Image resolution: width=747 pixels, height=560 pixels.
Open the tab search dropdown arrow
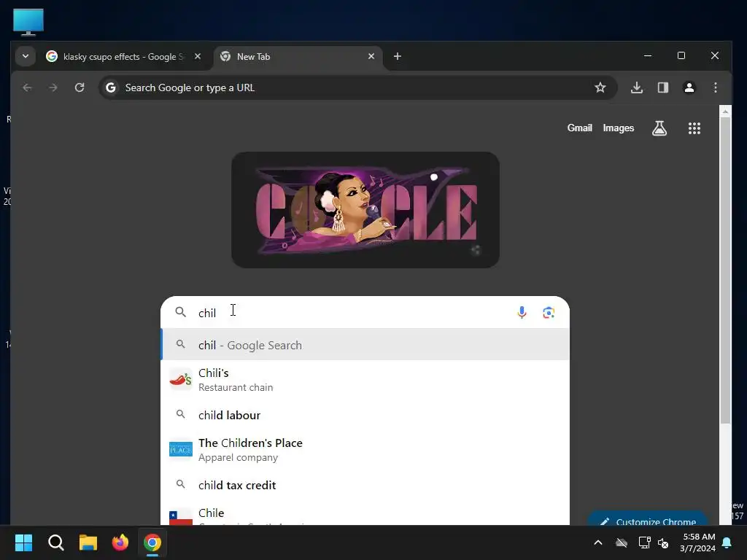pyautogui.click(x=26, y=56)
